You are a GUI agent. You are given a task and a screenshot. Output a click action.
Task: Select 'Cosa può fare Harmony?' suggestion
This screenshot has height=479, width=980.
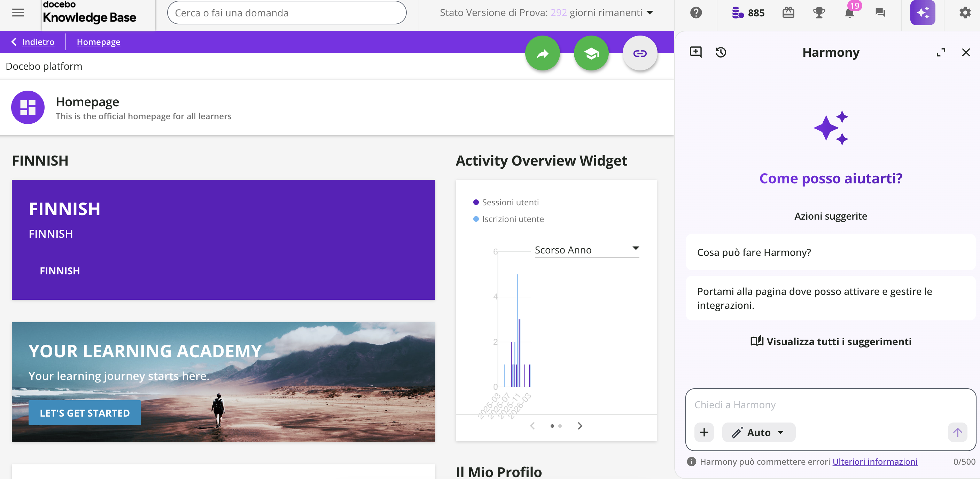831,252
